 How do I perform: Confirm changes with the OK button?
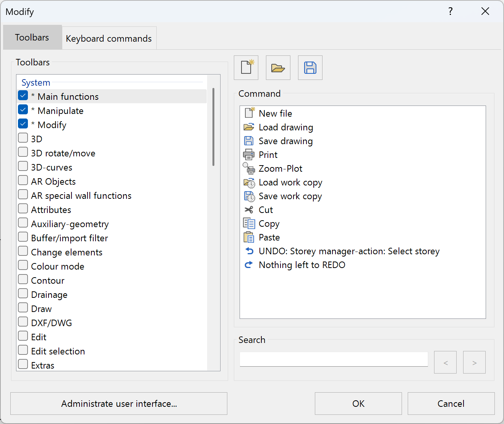(x=358, y=403)
